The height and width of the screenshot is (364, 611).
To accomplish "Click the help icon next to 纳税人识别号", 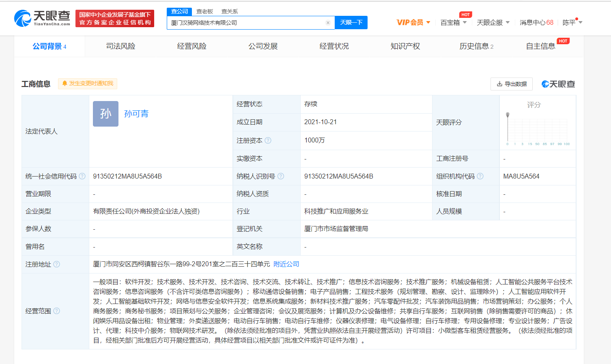I will [x=280, y=176].
